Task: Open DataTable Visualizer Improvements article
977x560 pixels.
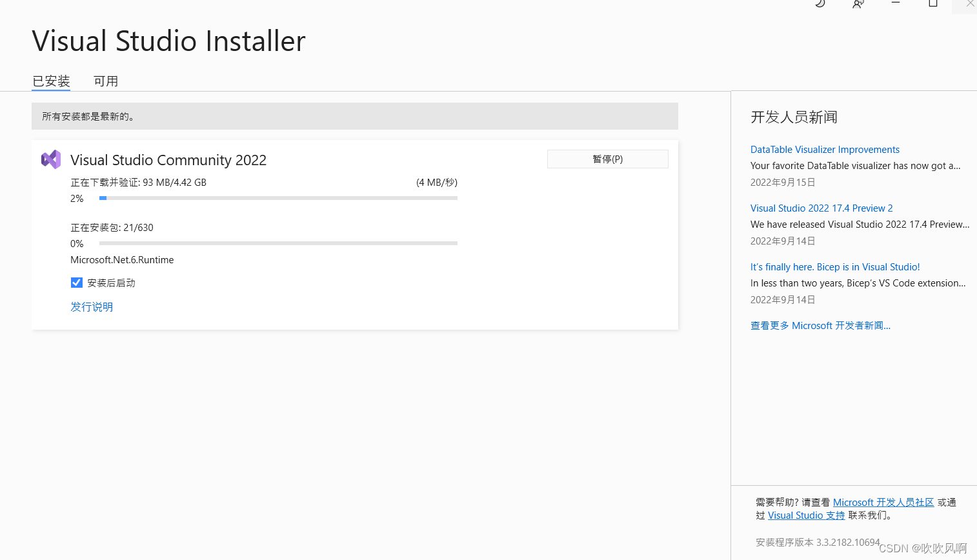Action: click(x=825, y=150)
